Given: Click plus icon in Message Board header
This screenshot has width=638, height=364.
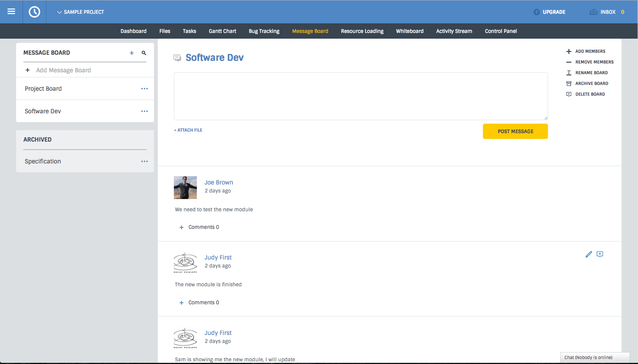Looking at the screenshot, I should [x=132, y=53].
